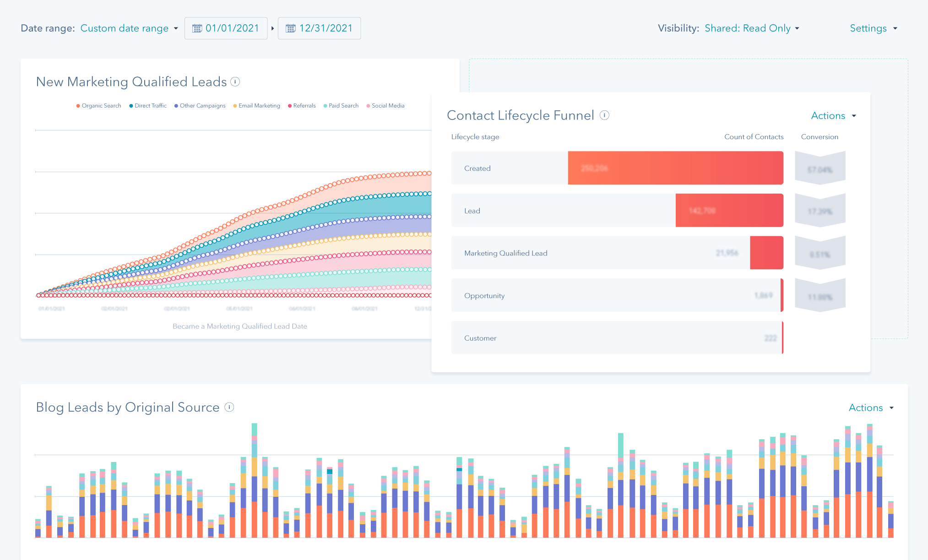Click the Opportunity funnel row
This screenshot has height=560, width=928.
pos(617,295)
